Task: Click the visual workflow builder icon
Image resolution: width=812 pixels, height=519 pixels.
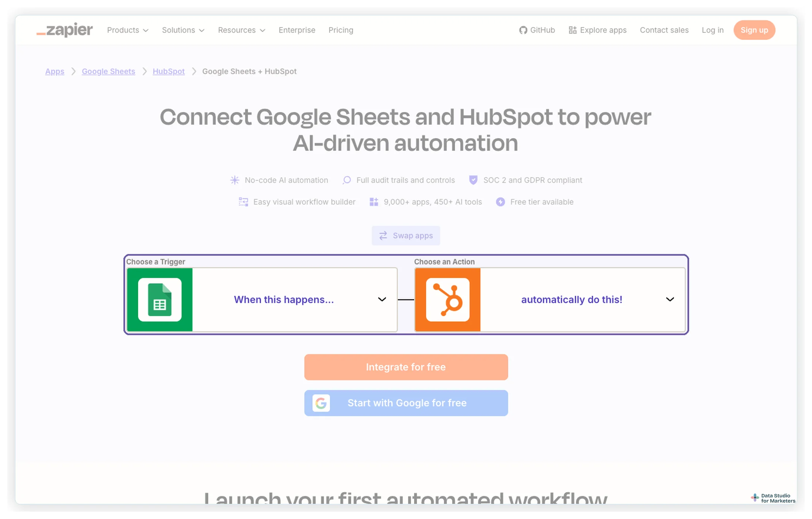Action: click(x=243, y=202)
